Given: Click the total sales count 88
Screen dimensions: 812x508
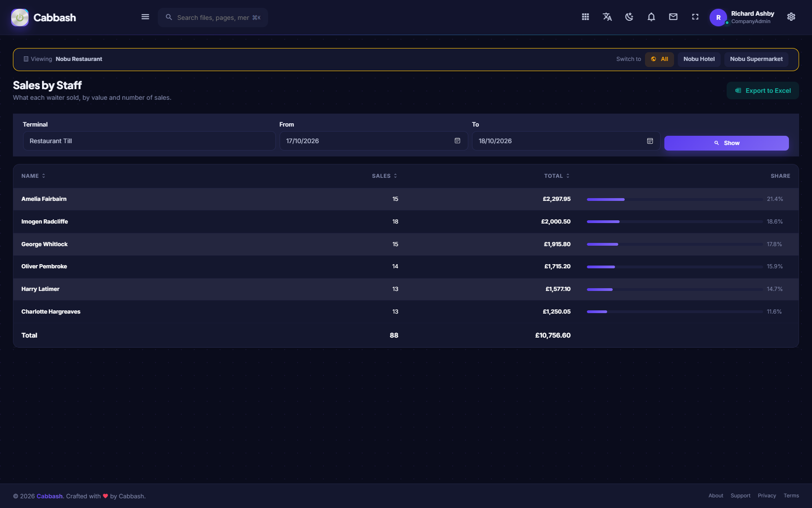Looking at the screenshot, I should click(x=394, y=335).
